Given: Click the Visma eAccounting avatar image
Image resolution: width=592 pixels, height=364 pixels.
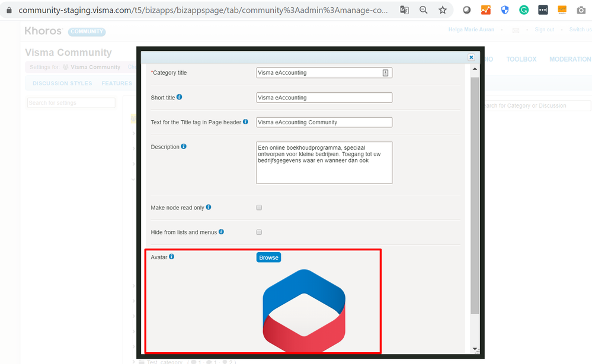Looking at the screenshot, I should pos(304,311).
